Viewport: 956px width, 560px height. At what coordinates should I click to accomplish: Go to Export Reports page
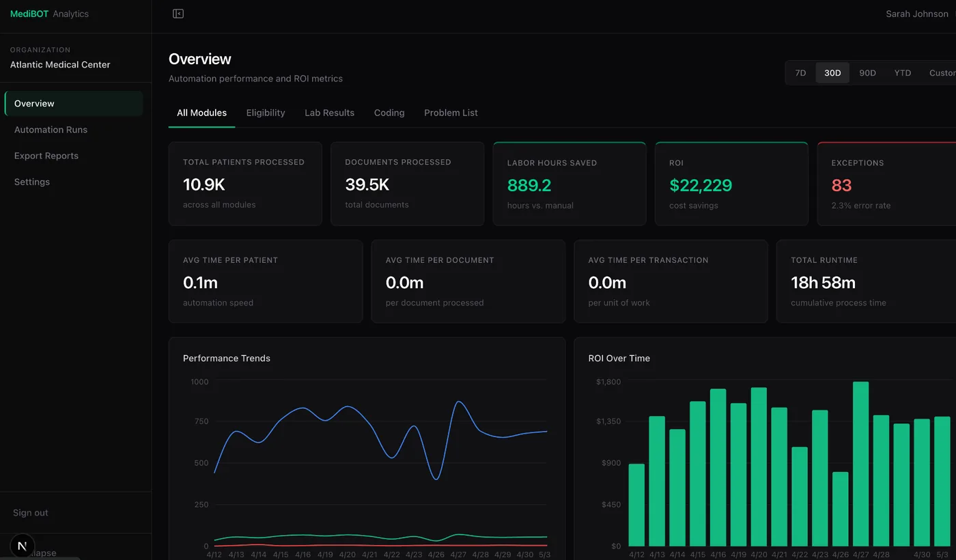(74, 156)
